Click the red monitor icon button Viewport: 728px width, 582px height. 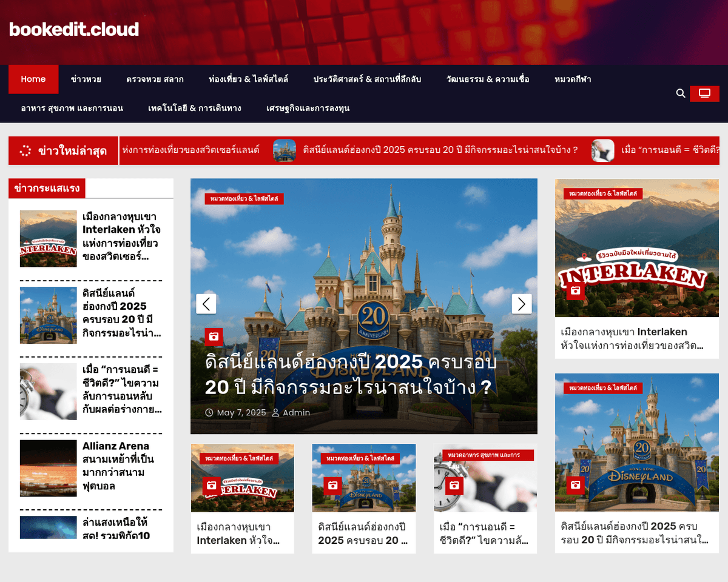704,93
